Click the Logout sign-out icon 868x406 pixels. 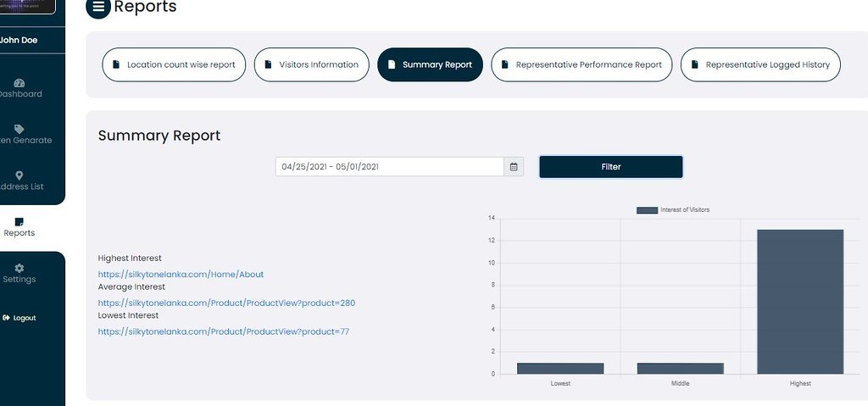click(x=6, y=318)
